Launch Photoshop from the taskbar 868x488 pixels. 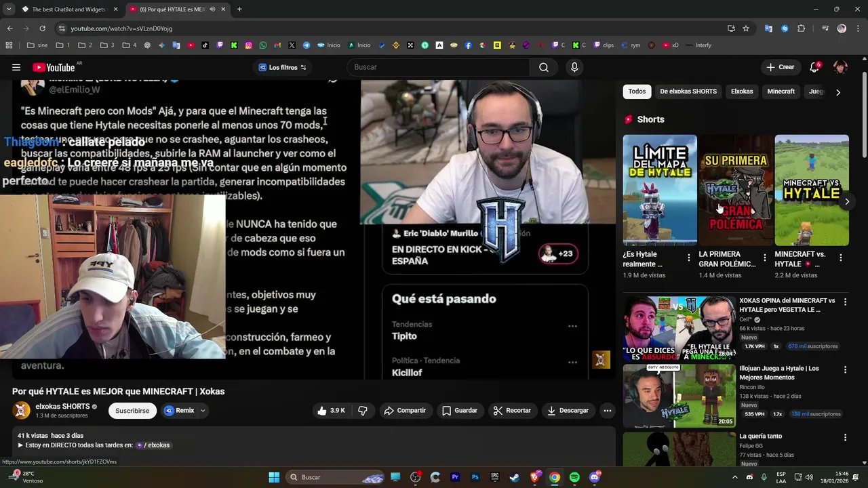475,477
